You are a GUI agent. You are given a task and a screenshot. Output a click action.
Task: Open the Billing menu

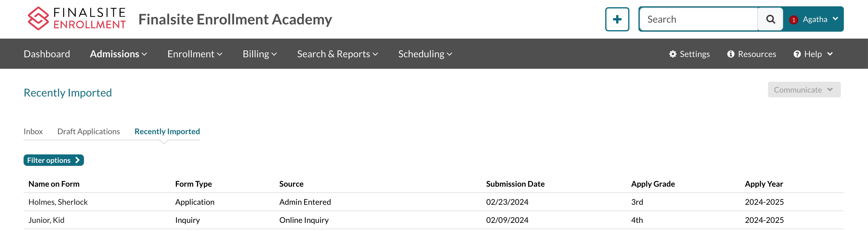pos(259,54)
